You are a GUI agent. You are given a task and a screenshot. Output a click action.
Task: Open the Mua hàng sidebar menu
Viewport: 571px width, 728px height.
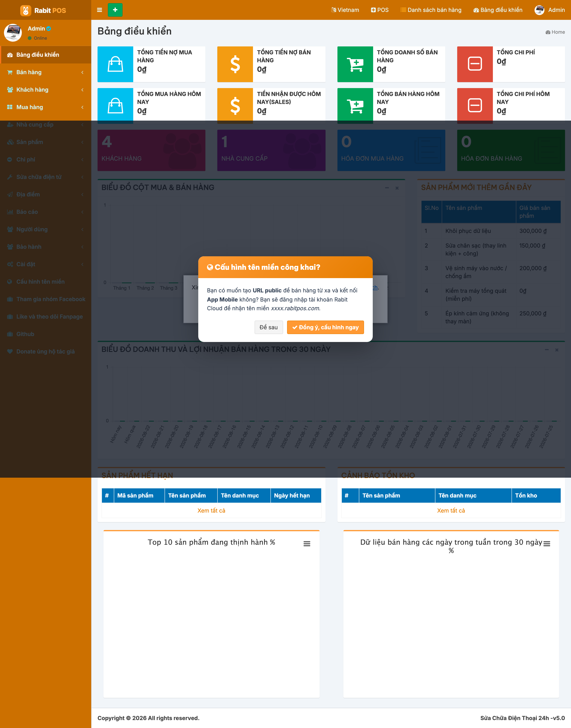46,107
